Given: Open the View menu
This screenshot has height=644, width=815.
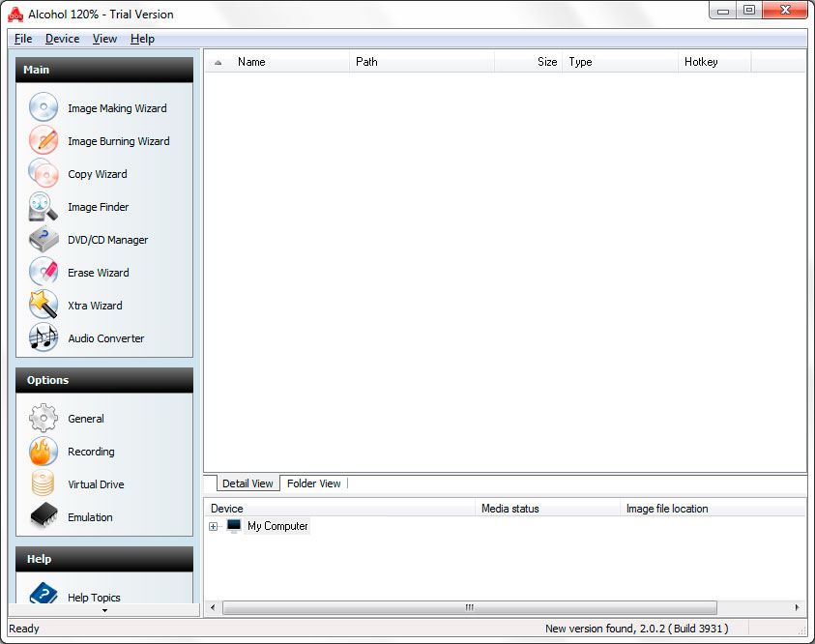Looking at the screenshot, I should (104, 39).
